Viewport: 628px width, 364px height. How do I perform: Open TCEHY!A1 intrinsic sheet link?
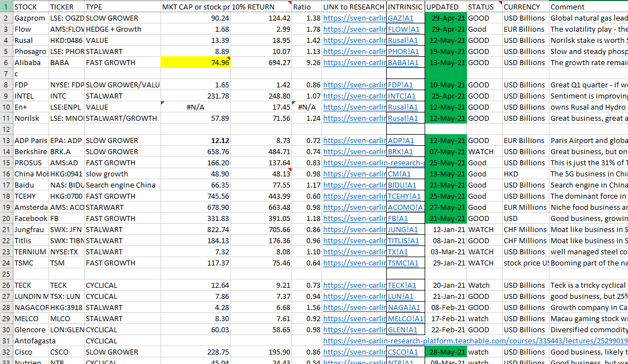coord(404,196)
